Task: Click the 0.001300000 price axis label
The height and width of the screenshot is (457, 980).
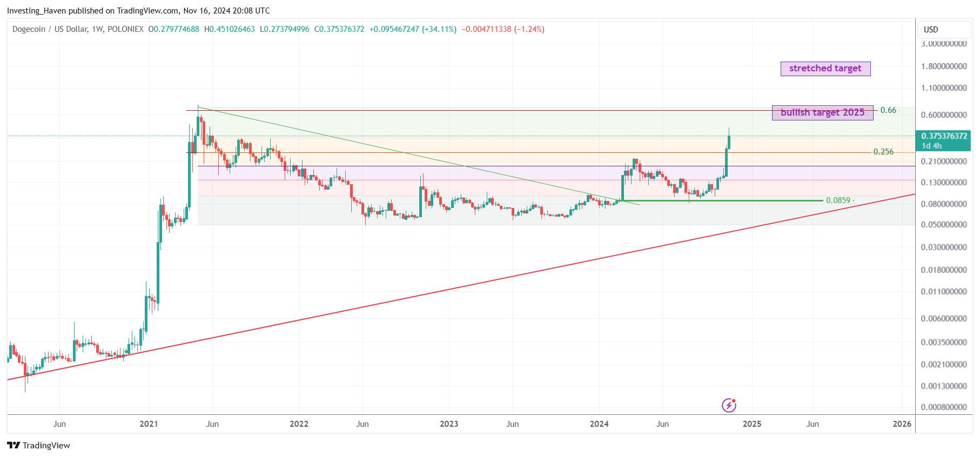Action: pyautogui.click(x=944, y=386)
